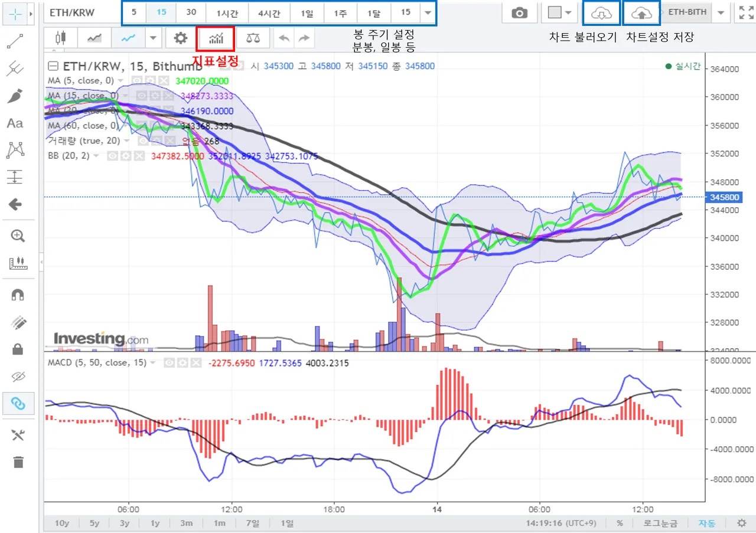The image size is (756, 533).
Task: Activate the zoom-in magnifier tool
Action: click(x=17, y=236)
